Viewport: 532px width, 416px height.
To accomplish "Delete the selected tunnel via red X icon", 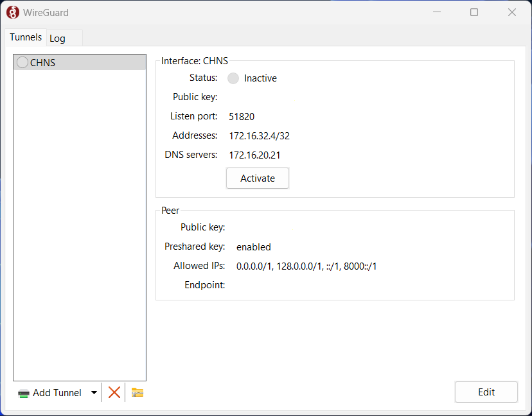I will [x=114, y=392].
